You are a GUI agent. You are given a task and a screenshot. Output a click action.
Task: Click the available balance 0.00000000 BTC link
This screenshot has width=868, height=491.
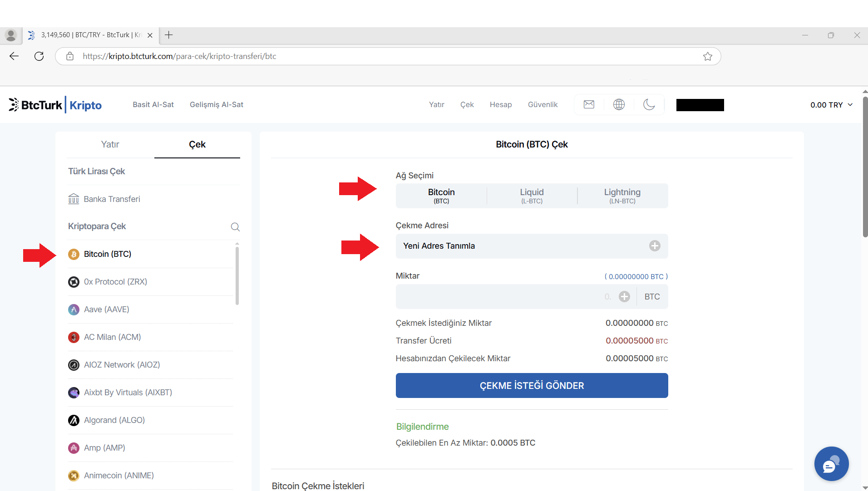pos(636,276)
